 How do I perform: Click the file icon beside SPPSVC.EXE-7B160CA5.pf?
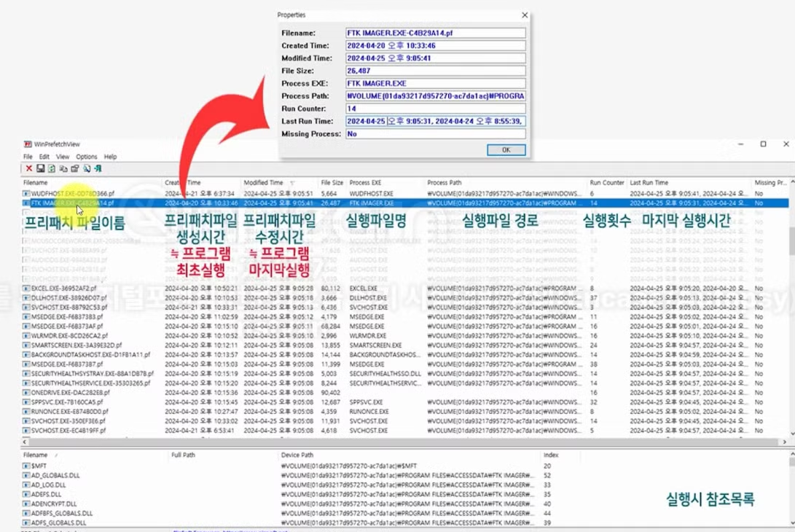coord(26,402)
